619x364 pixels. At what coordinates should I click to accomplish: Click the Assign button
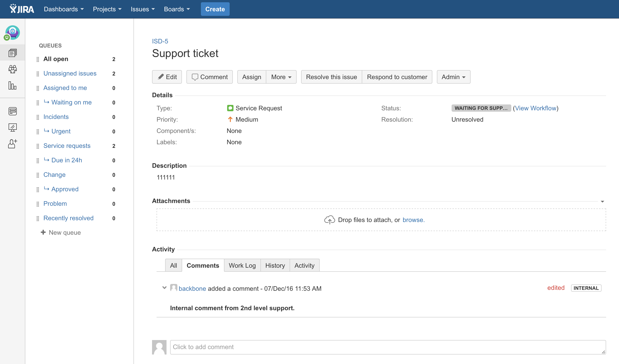click(x=252, y=77)
